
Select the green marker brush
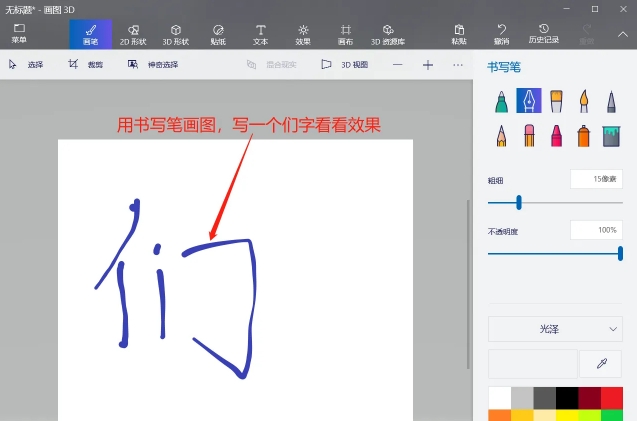point(501,101)
